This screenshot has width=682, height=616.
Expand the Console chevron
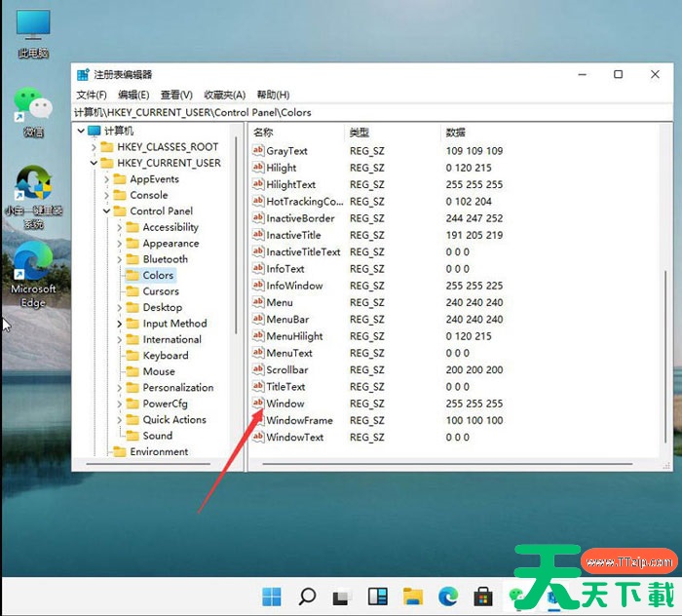[107, 195]
